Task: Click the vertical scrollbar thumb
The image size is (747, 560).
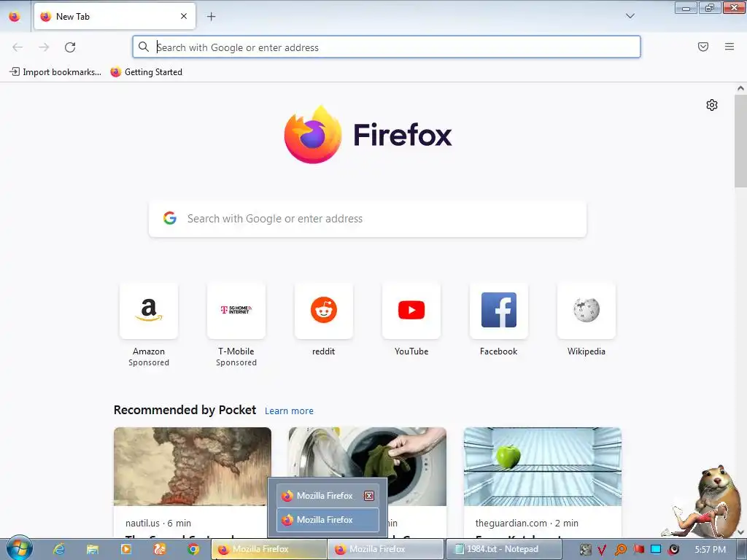Action: [740, 141]
